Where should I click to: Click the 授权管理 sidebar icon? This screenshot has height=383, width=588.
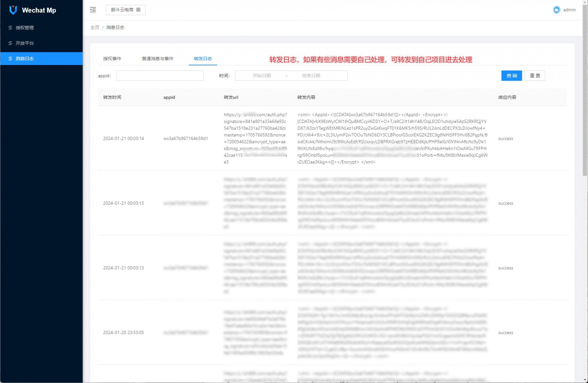coord(10,28)
